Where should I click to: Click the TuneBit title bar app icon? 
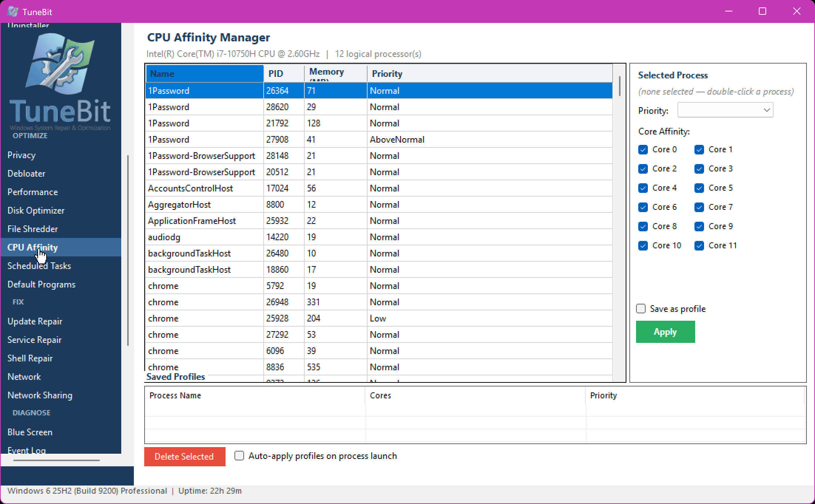(x=13, y=11)
